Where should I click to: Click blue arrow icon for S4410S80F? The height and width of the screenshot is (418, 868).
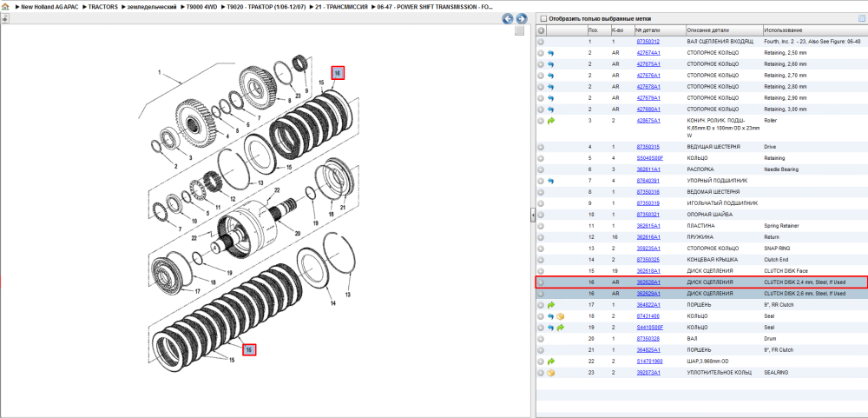[551, 328]
